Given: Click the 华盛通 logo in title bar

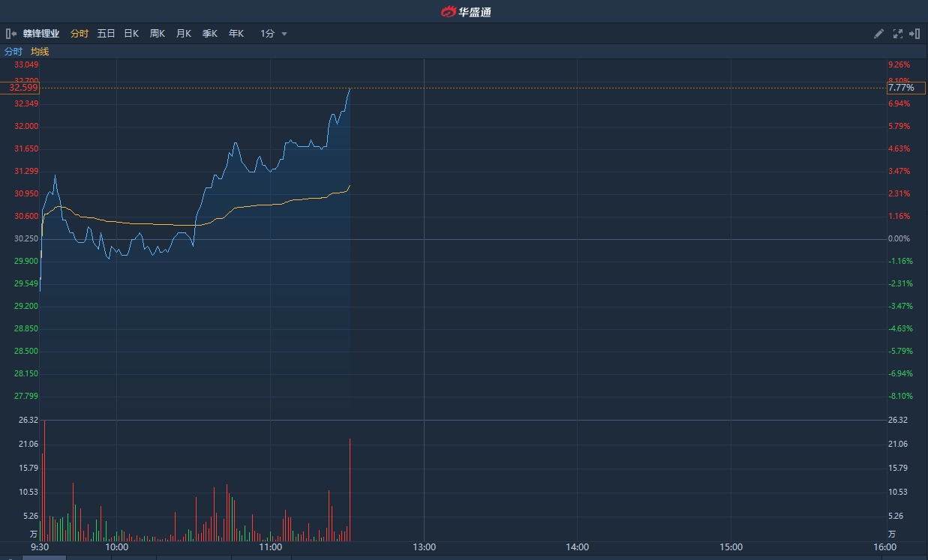Looking at the screenshot, I should (x=466, y=11).
